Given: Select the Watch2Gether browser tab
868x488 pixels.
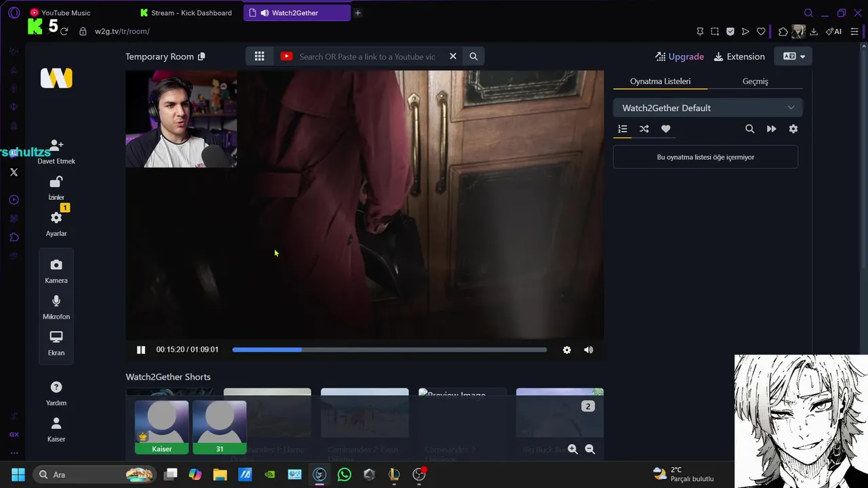Looking at the screenshot, I should (296, 13).
